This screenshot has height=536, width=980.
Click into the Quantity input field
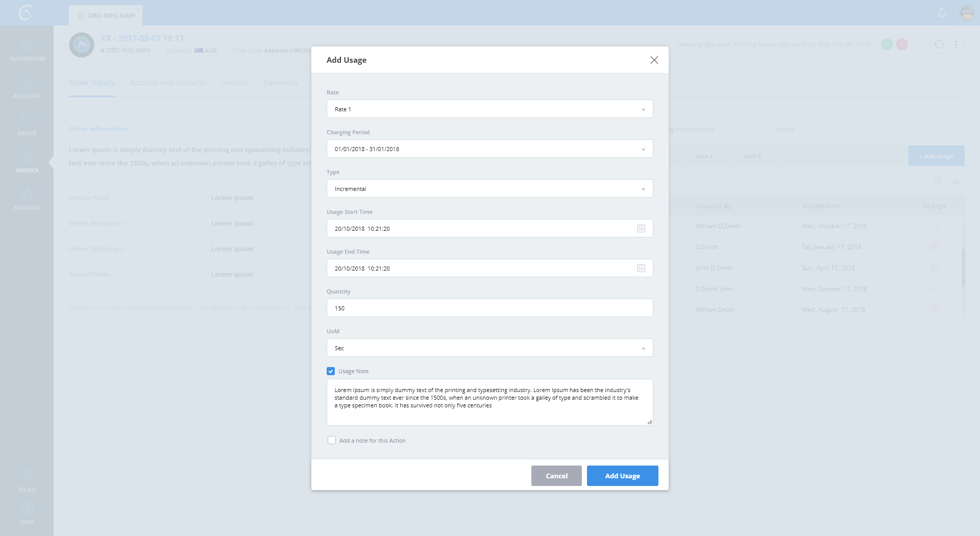pyautogui.click(x=489, y=308)
